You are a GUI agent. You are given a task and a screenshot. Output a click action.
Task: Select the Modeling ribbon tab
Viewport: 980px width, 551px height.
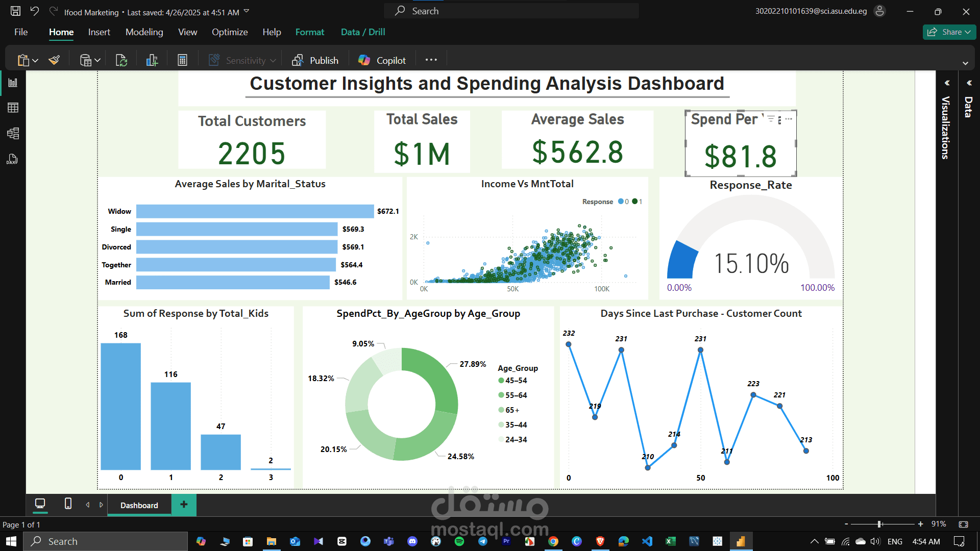144,32
